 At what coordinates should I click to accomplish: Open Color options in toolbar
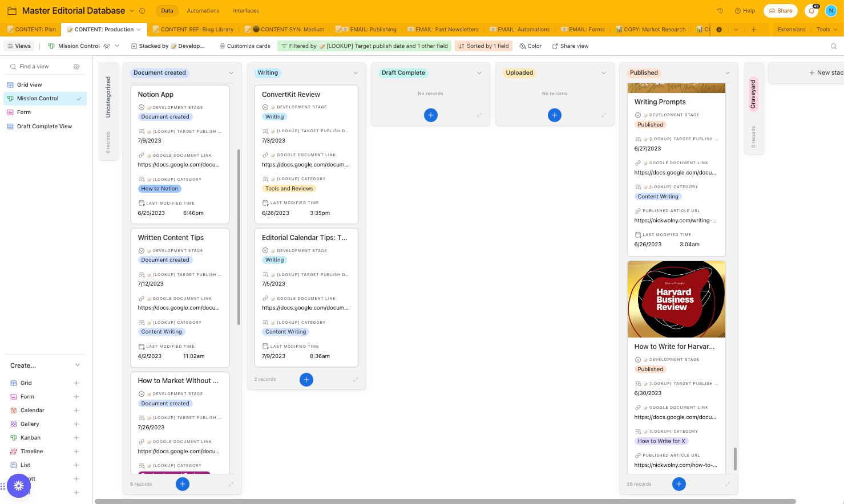pyautogui.click(x=530, y=46)
